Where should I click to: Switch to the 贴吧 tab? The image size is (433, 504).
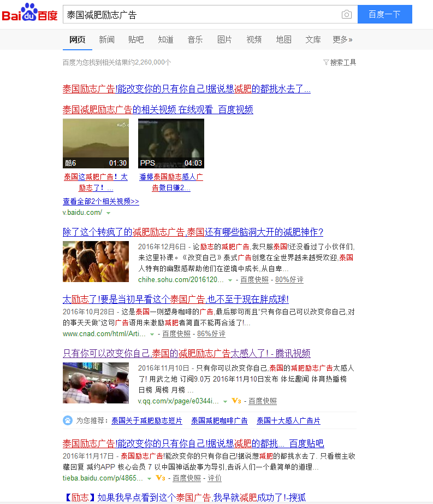pyautogui.click(x=136, y=40)
